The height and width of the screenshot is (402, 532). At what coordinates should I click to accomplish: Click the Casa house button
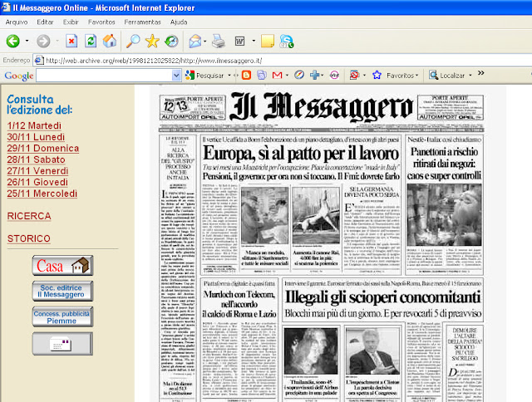[x=63, y=266]
